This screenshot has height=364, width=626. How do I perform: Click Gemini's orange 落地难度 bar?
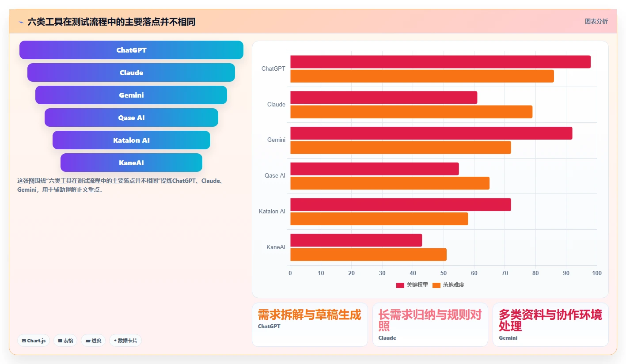click(x=400, y=148)
